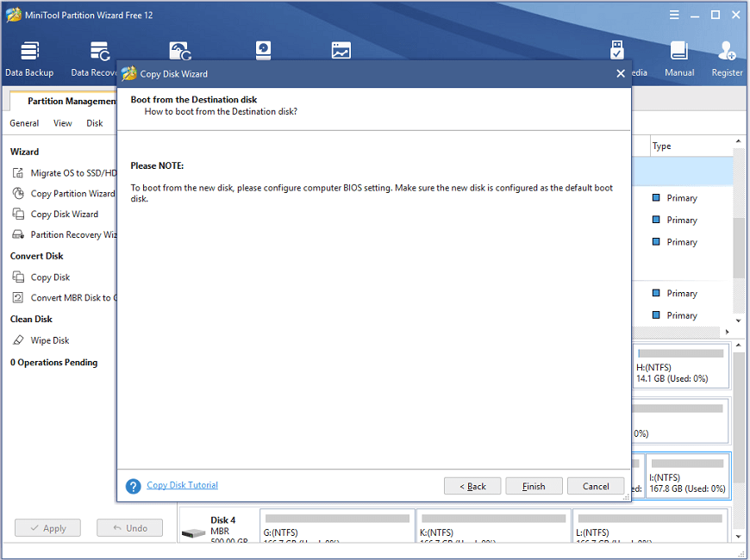Click the Partition Recovery Wizard sidebar icon
This screenshot has height=560, width=750.
pos(18,234)
